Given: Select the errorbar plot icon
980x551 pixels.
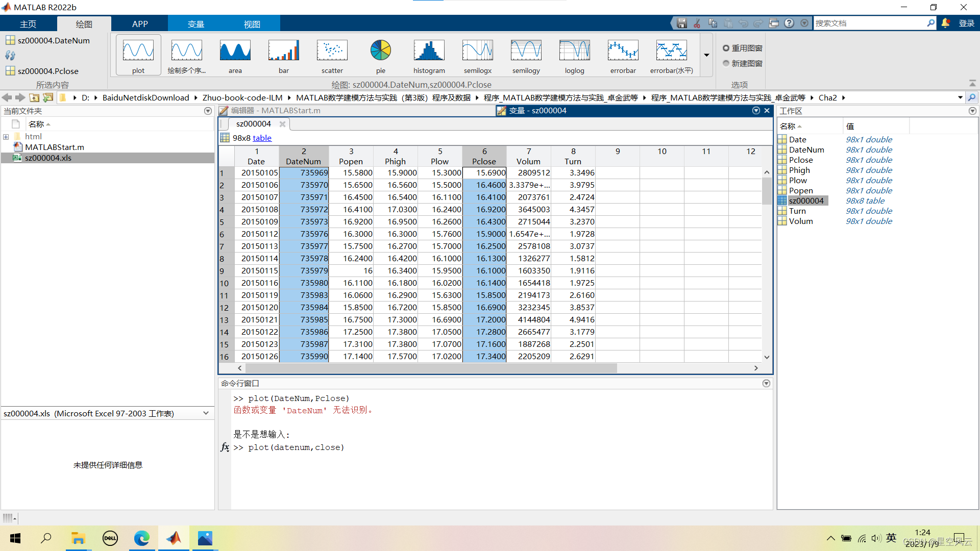Looking at the screenshot, I should 623,55.
